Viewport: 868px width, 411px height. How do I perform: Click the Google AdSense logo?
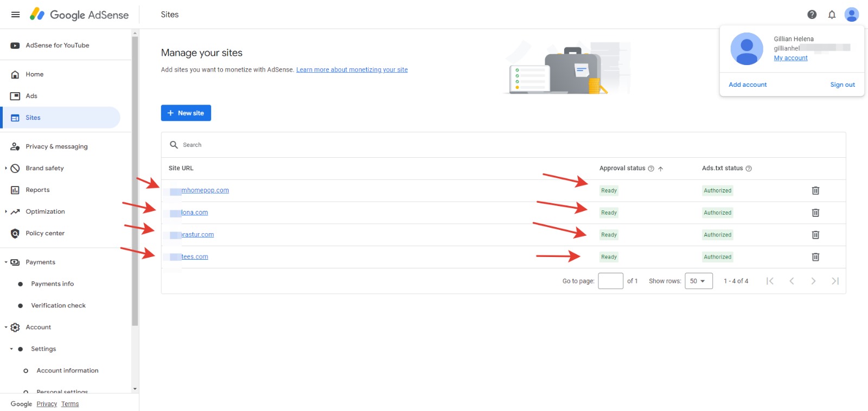pyautogui.click(x=79, y=15)
